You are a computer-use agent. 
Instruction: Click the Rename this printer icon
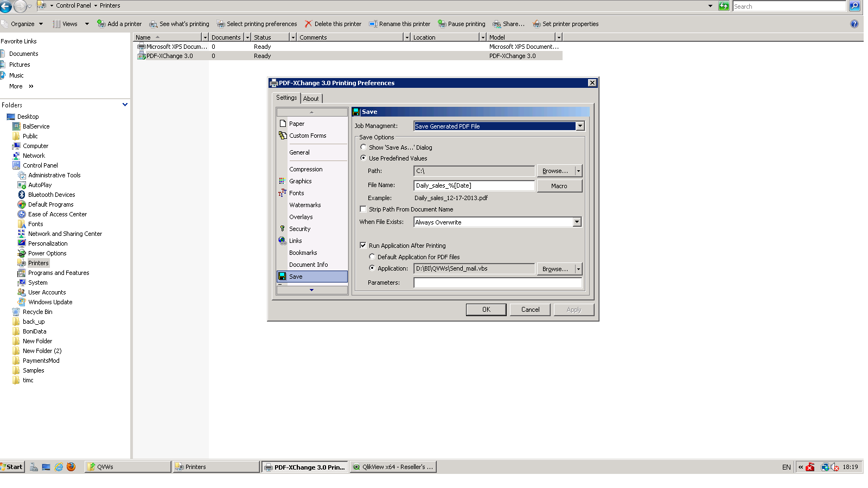click(373, 24)
